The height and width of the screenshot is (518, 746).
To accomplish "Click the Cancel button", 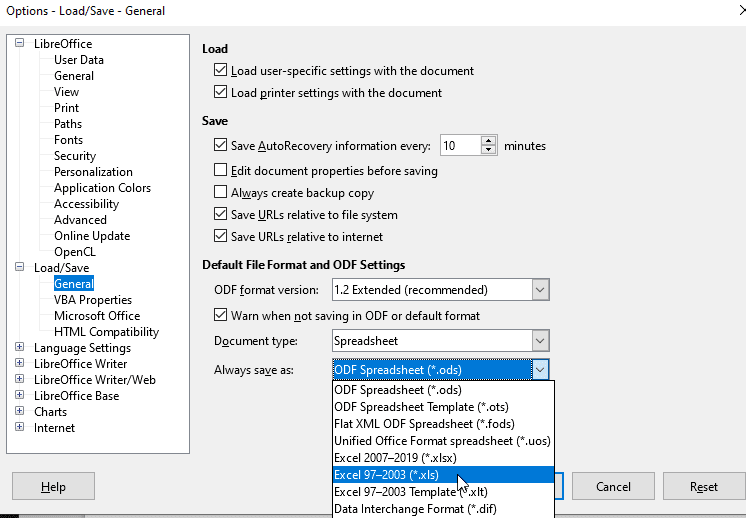I will (x=613, y=486).
